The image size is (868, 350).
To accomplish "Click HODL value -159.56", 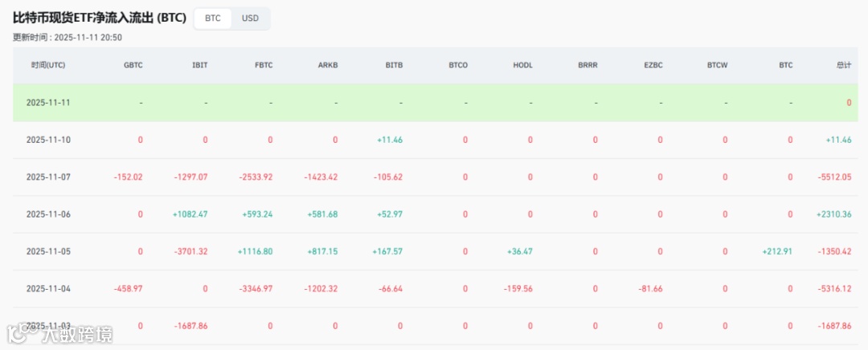I will 518,289.
